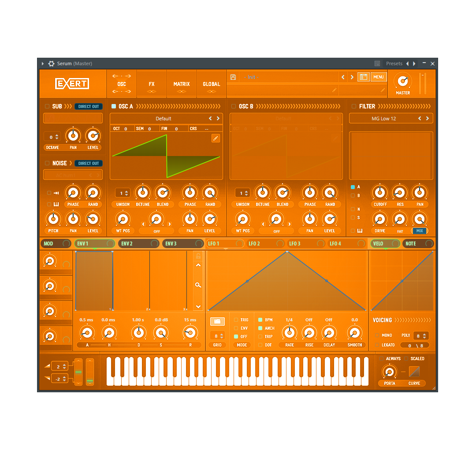
Task: Click the mod wheel slider beside the keyboard
Action: tap(90, 372)
